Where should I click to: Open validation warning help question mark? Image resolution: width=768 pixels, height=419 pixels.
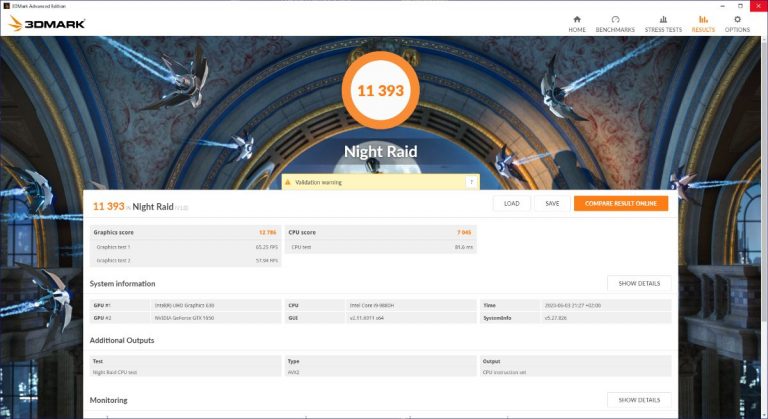(x=470, y=182)
